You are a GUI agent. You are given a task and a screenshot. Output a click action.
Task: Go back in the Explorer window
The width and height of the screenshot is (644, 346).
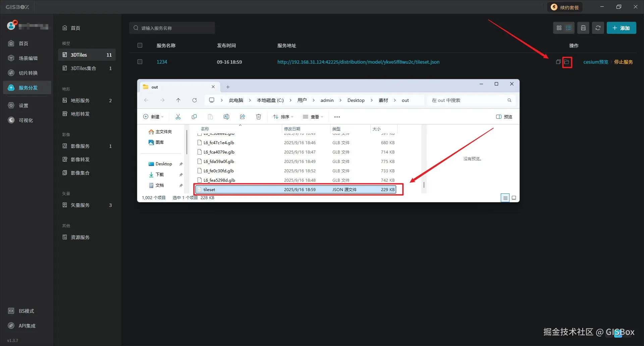[146, 100]
